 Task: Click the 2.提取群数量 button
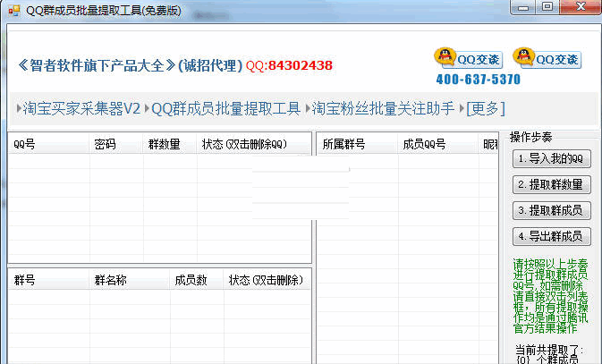coord(552,185)
